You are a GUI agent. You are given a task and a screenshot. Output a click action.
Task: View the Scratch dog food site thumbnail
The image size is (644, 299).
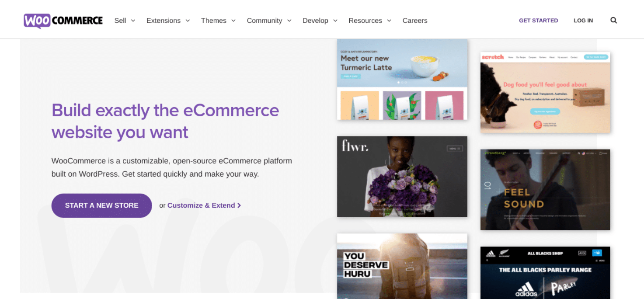545,92
